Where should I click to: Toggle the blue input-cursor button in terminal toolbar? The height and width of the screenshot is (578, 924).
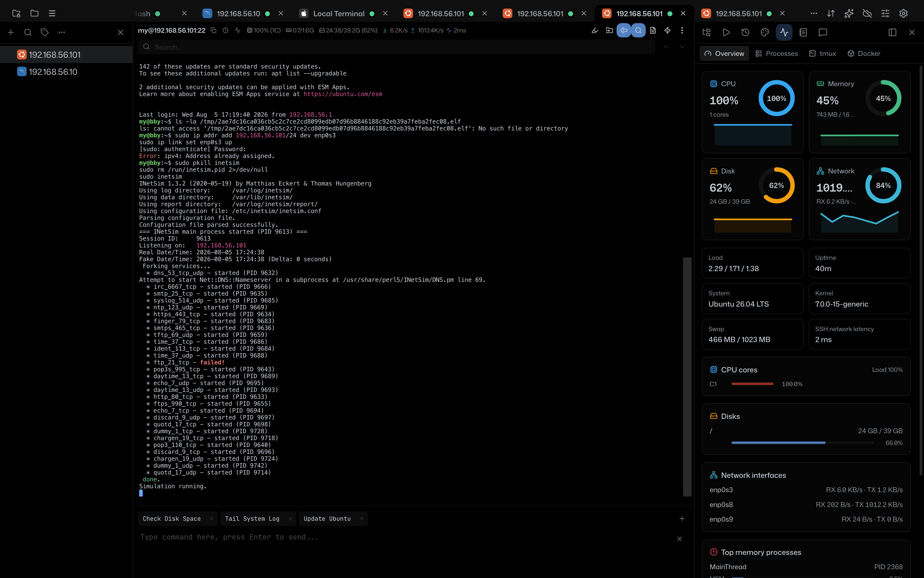click(x=624, y=30)
